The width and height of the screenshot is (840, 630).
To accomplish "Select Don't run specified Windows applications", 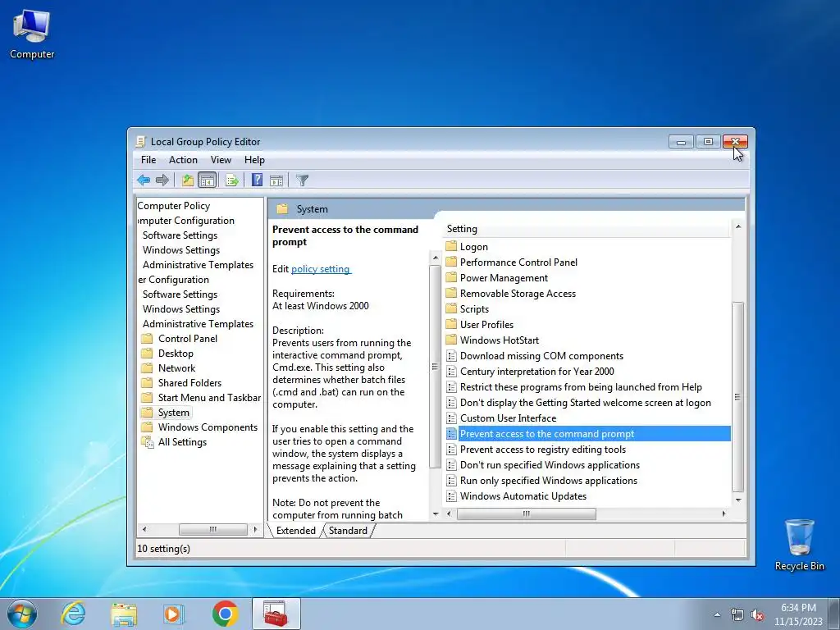I will [x=550, y=465].
